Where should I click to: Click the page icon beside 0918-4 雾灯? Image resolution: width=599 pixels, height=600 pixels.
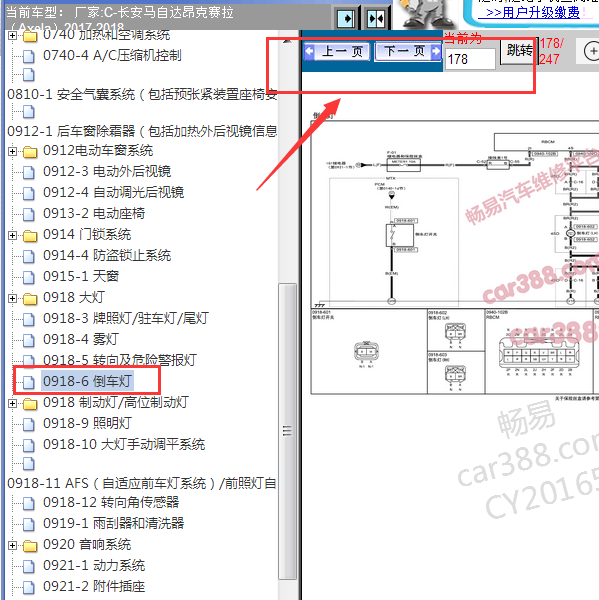pos(29,341)
